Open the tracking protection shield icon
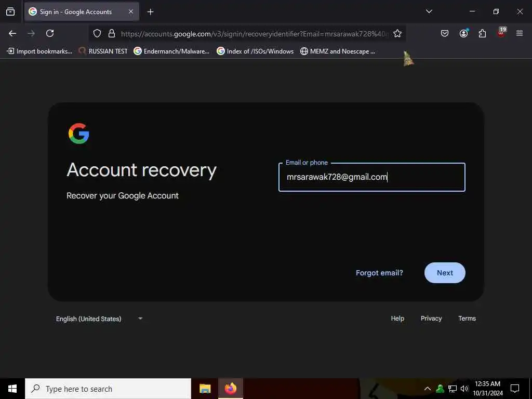The height and width of the screenshot is (399, 532). pyautogui.click(x=97, y=33)
